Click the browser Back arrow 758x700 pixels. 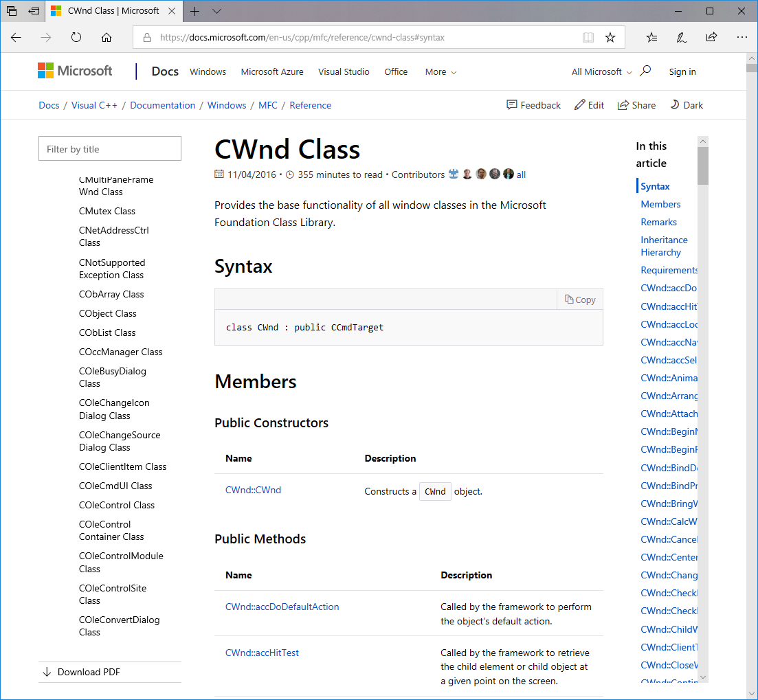(x=16, y=37)
